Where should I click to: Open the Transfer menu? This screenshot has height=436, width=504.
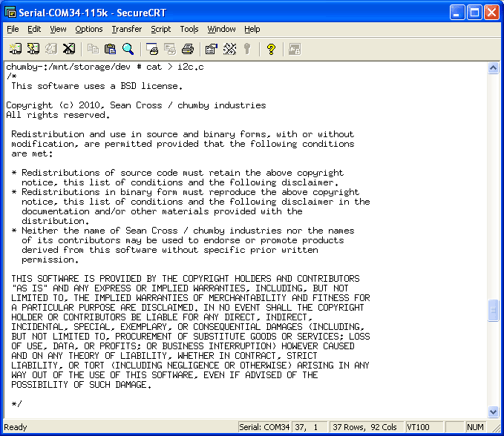126,29
